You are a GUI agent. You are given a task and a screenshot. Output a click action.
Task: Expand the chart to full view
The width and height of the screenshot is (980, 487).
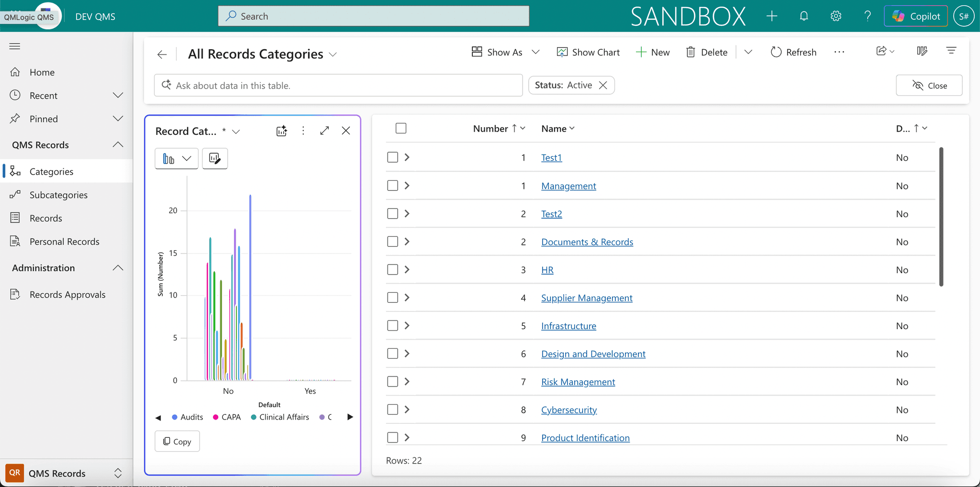(324, 131)
